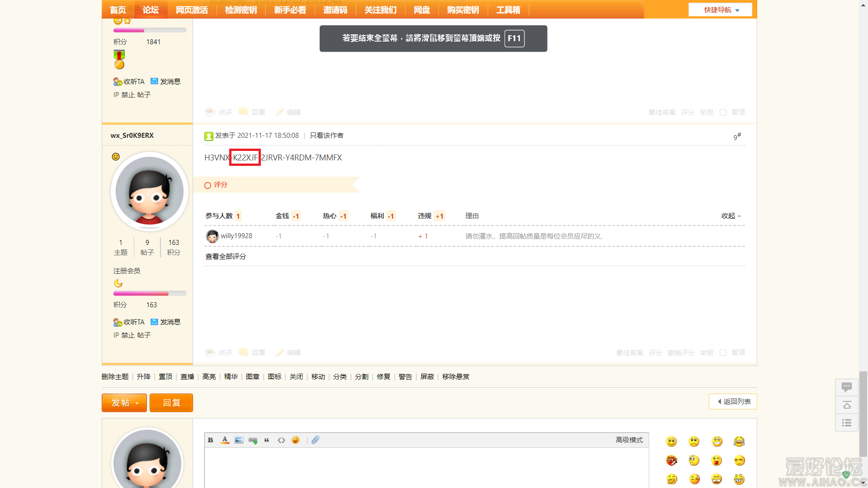Open the 论坛 forum nav tab
This screenshot has width=868, height=488.
tap(151, 10)
